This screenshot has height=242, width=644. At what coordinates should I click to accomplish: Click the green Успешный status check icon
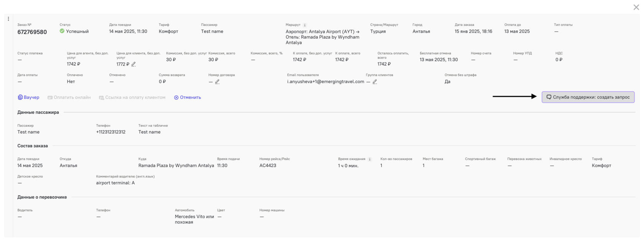click(62, 31)
